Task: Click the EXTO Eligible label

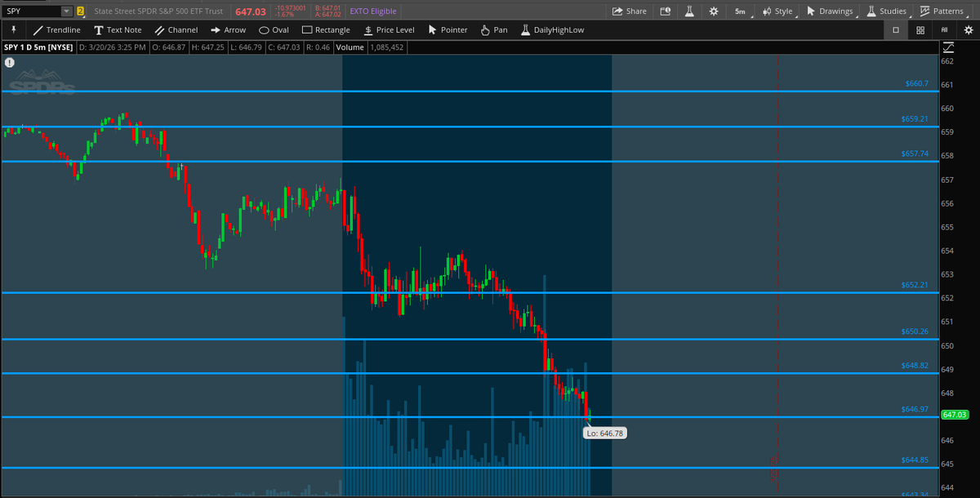Action: (x=372, y=11)
